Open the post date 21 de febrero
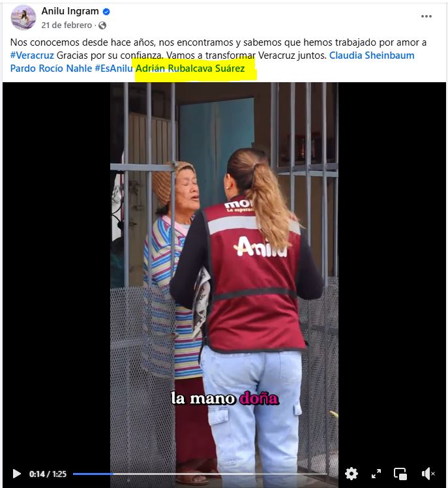 point(67,25)
